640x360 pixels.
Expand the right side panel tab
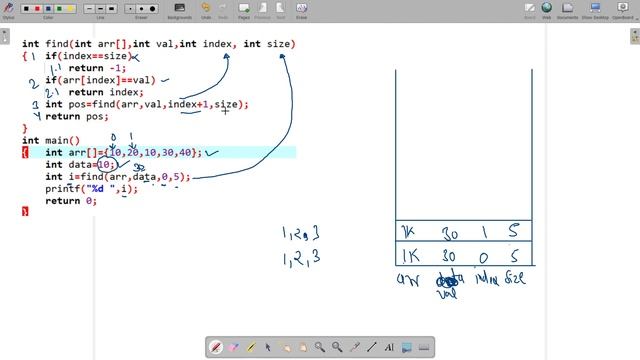[635, 36]
